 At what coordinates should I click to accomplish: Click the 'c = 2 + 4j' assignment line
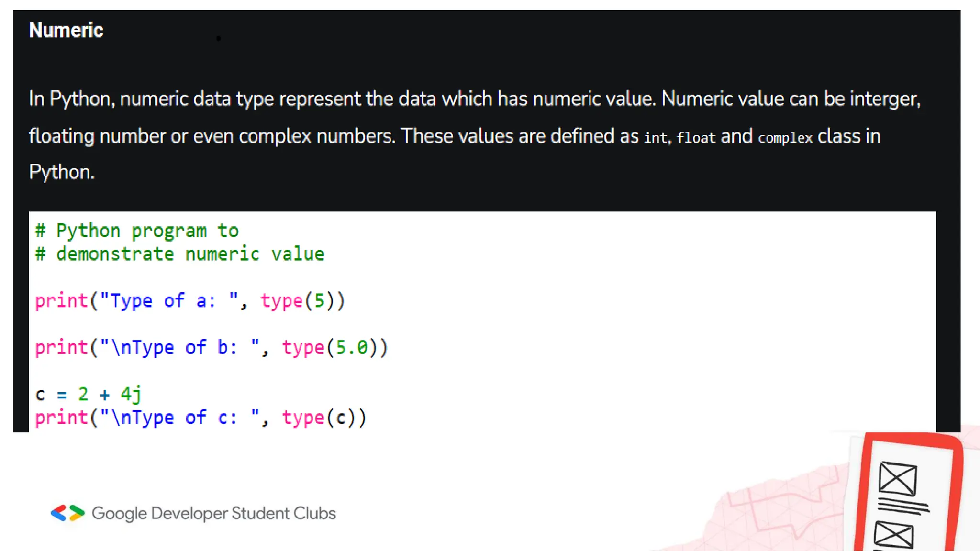coord(89,394)
